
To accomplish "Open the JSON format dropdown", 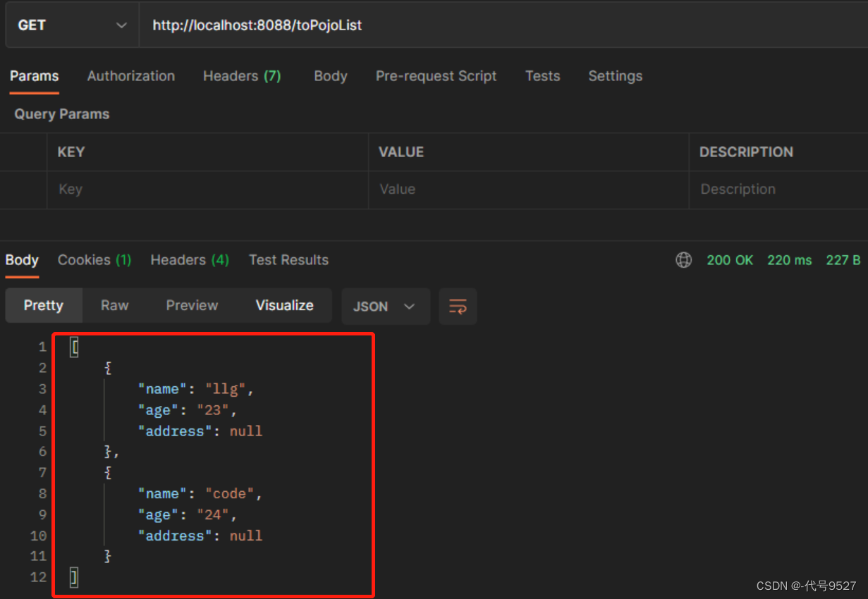I will [386, 307].
